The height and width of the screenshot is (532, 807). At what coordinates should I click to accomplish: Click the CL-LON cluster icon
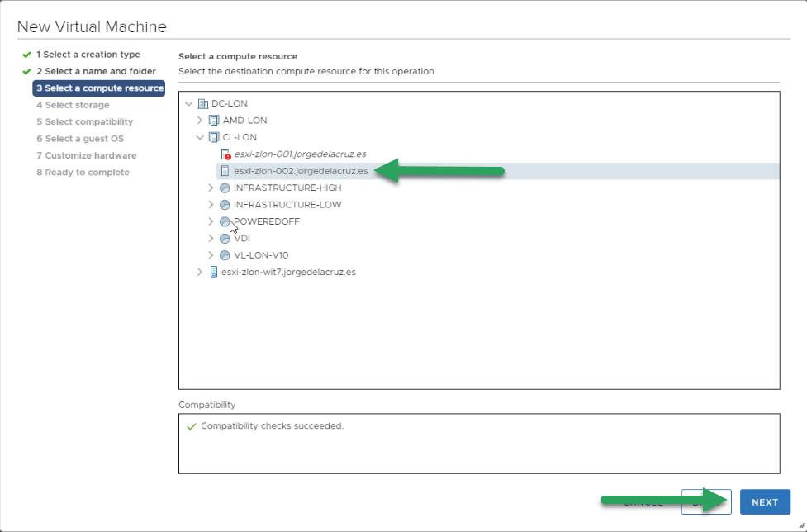[x=214, y=137]
